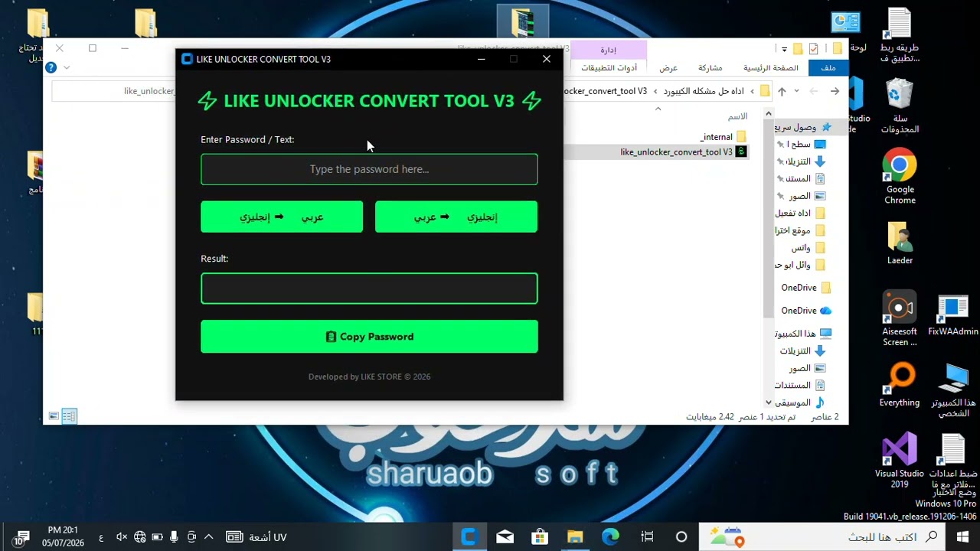Image resolution: width=980 pixels, height=551 pixels.
Task: Open pinned الصور pictures under Quick access
Action: [802, 196]
